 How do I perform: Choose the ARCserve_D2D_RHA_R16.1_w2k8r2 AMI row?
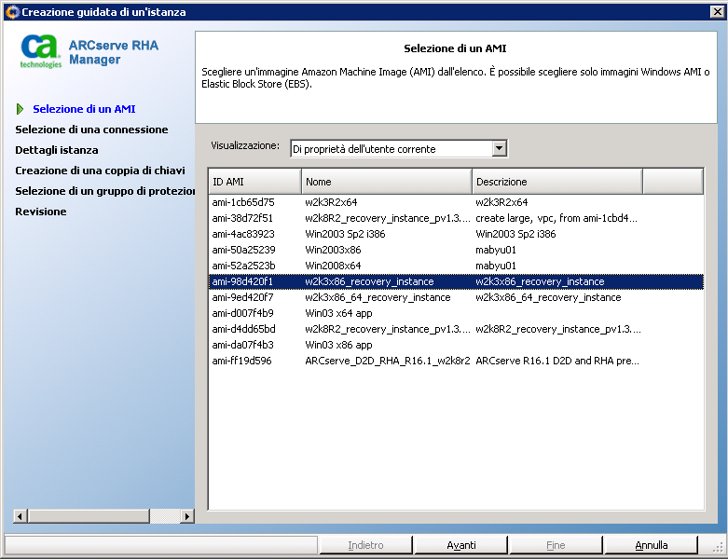tap(387, 361)
